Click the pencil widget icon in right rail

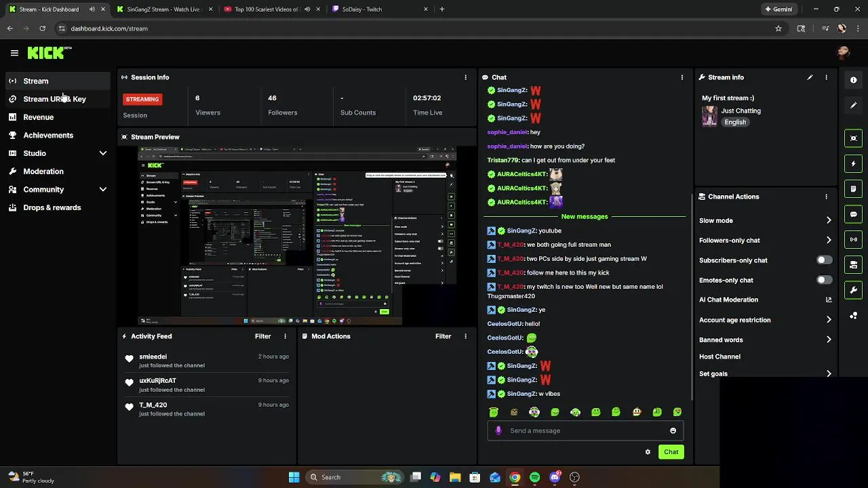click(x=853, y=105)
